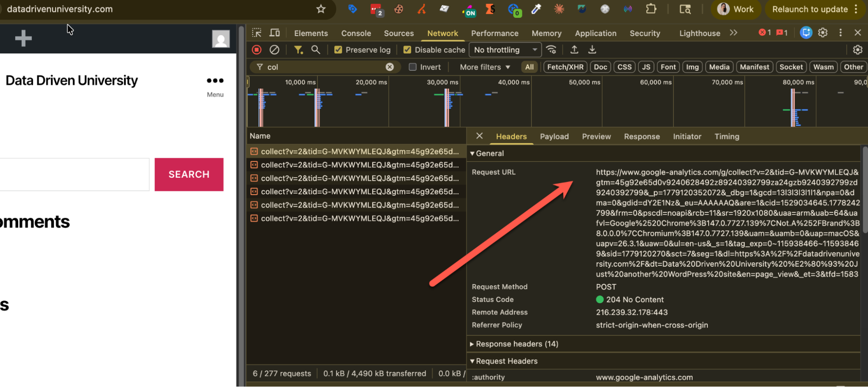Screen dimensions: 868x387
Task: Filter by Font requests
Action: (668, 67)
